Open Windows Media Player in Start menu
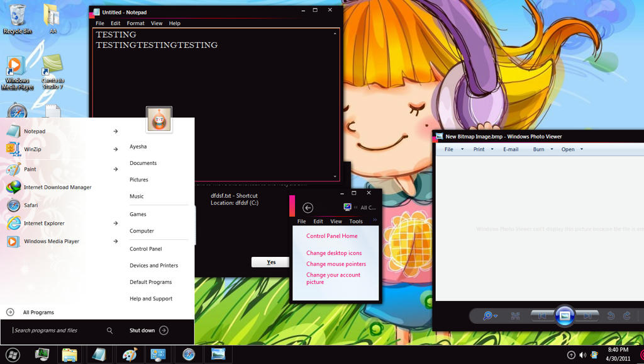Viewport: 644px width, 364px height. [52, 241]
